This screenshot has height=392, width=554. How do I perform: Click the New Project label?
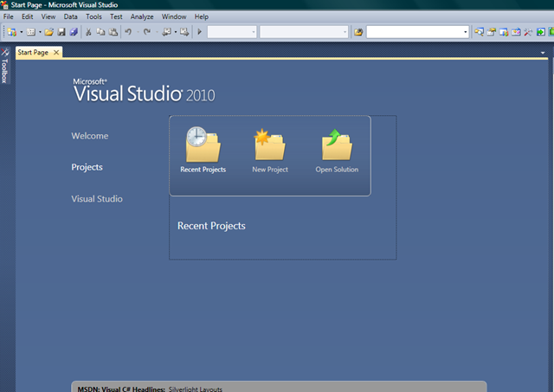(270, 170)
